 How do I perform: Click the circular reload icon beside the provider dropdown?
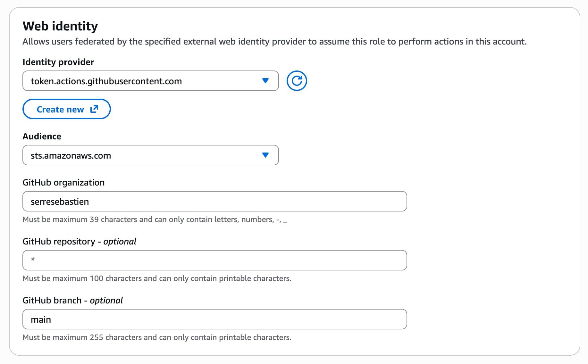click(x=297, y=81)
